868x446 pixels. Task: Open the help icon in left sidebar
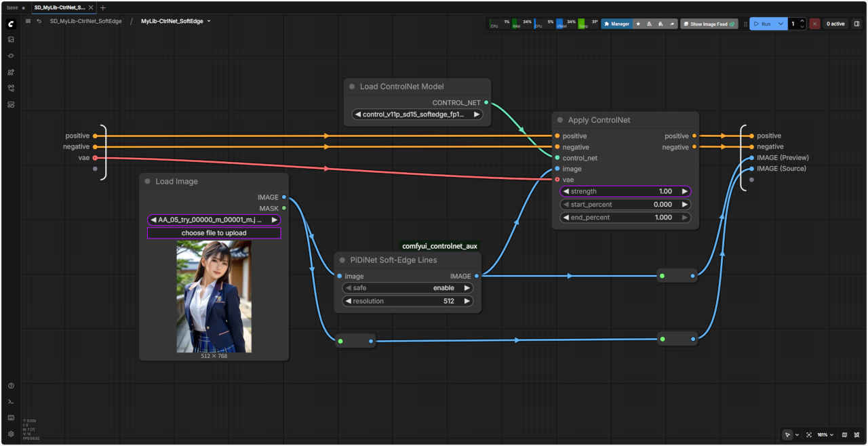[11, 386]
